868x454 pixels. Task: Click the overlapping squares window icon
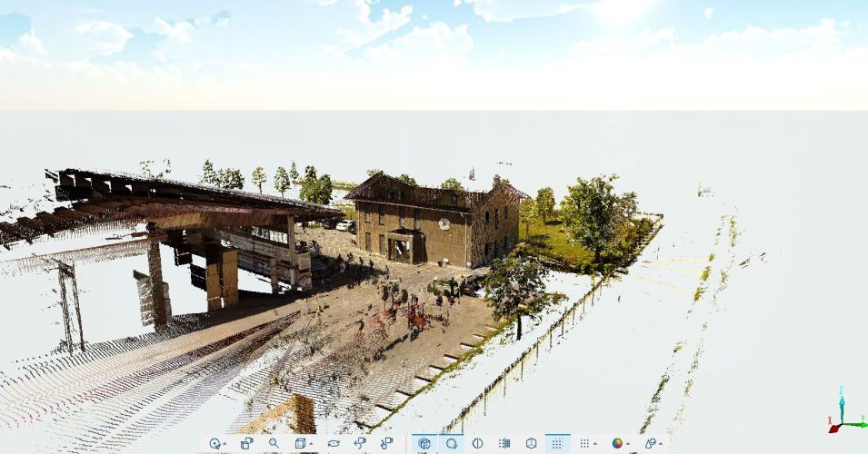246,444
